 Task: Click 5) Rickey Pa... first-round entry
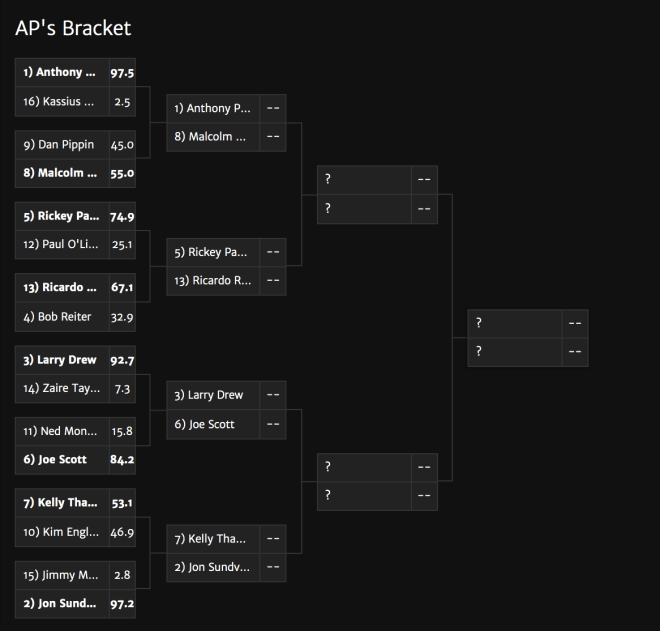pos(75,216)
